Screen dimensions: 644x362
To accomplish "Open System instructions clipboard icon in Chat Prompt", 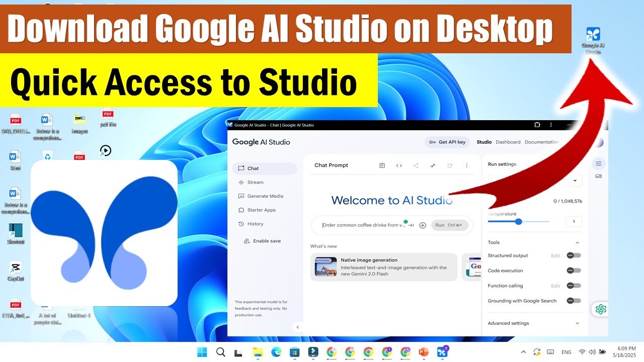I will click(x=382, y=165).
